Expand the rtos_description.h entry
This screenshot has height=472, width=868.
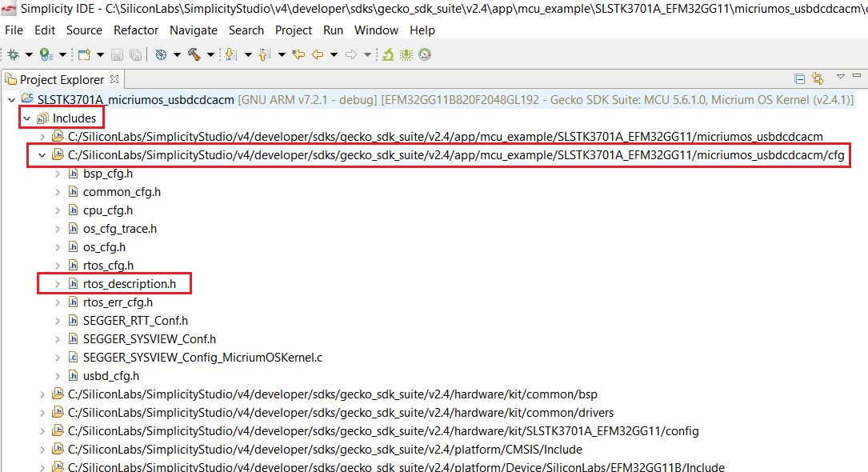coord(58,284)
